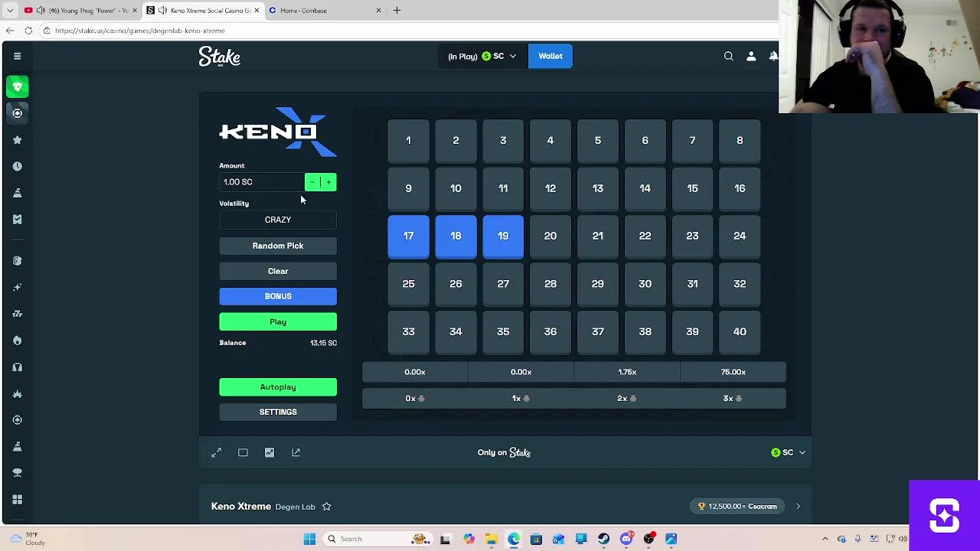The image size is (980, 551).
Task: Switch to theatre mode view
Action: pos(243,452)
